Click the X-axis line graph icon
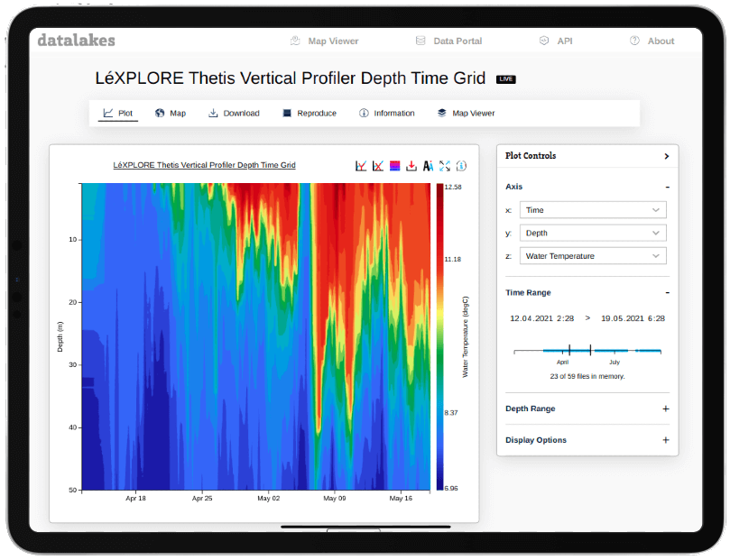 378,166
